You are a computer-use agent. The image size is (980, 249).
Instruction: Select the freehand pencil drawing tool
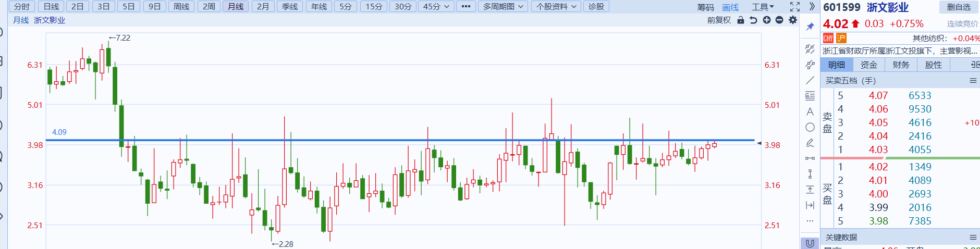(810, 143)
